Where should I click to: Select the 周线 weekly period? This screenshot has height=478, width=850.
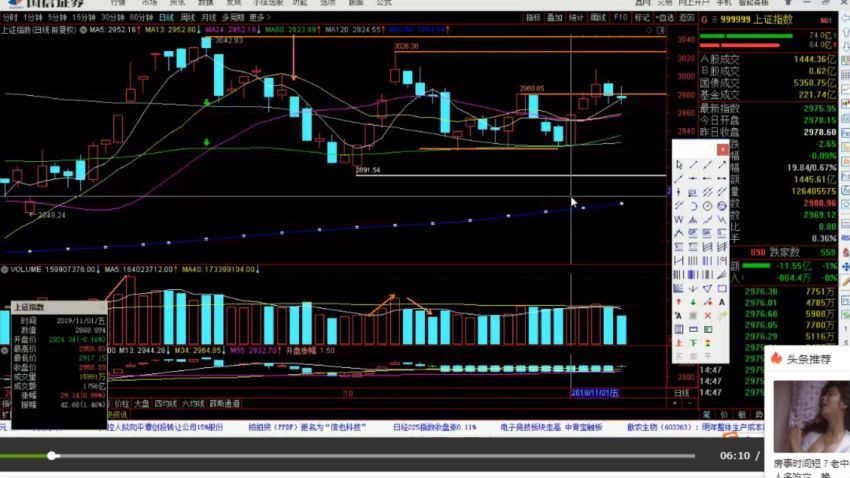coord(188,18)
